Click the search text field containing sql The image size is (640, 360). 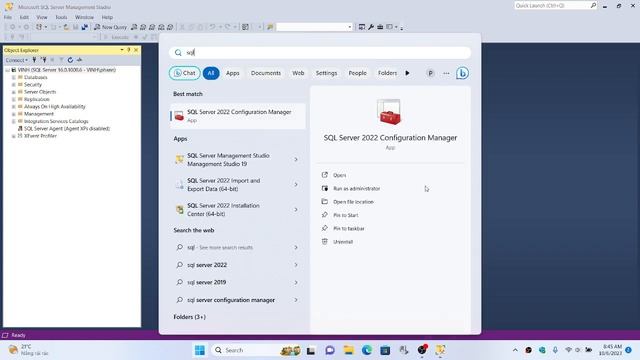pyautogui.click(x=320, y=52)
